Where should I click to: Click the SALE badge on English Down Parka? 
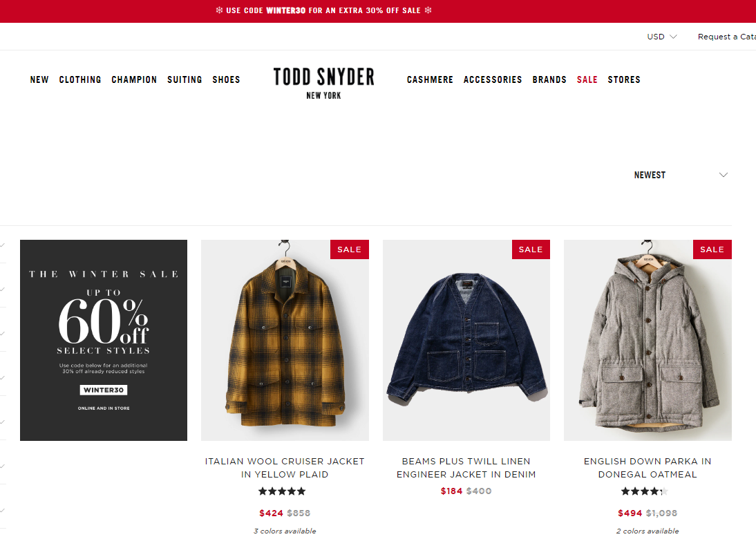pos(712,249)
